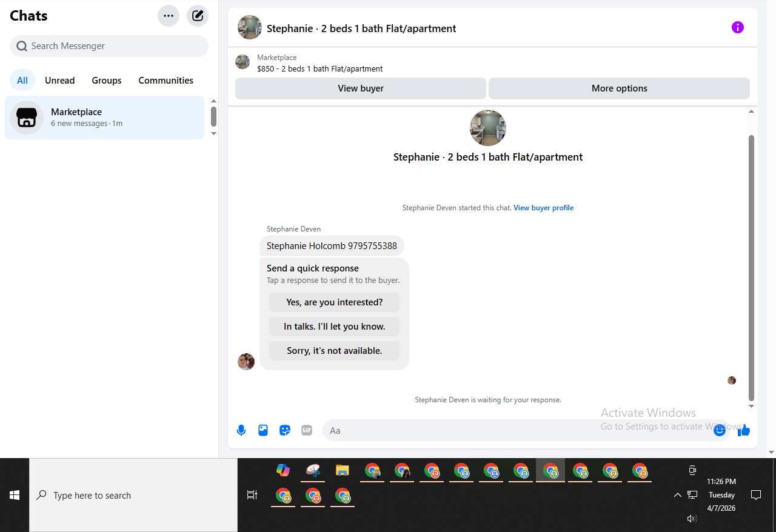The height and width of the screenshot is (532, 776).
Task: Send quick response "In talks. I'll let you know."
Action: [334, 327]
